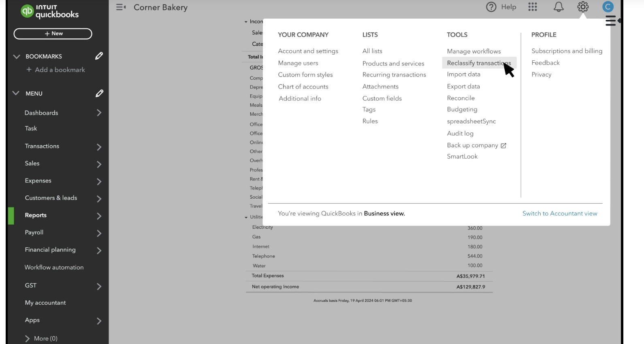Open the Help icon
Image resolution: width=644 pixels, height=344 pixels.
[x=491, y=7]
